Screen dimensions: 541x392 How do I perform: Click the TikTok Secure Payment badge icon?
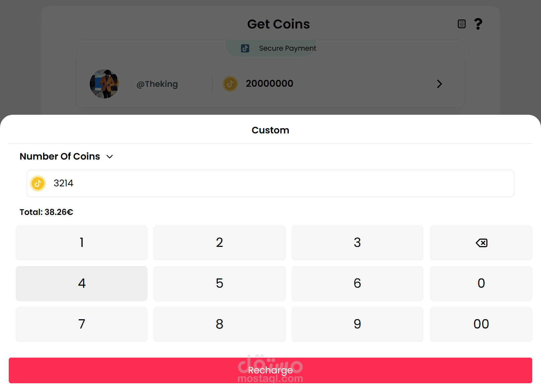[245, 48]
